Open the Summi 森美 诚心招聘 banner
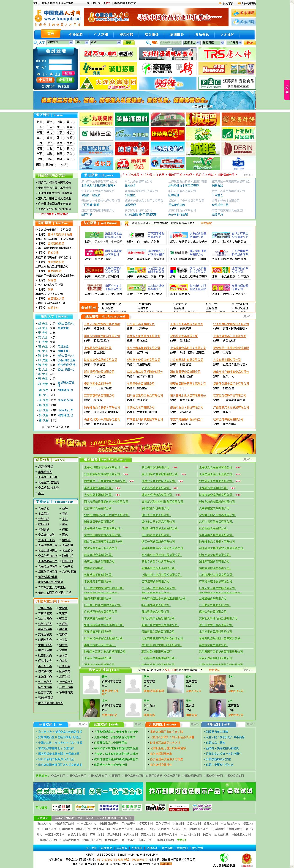This screenshot has width=294, height=868. click(109, 69)
